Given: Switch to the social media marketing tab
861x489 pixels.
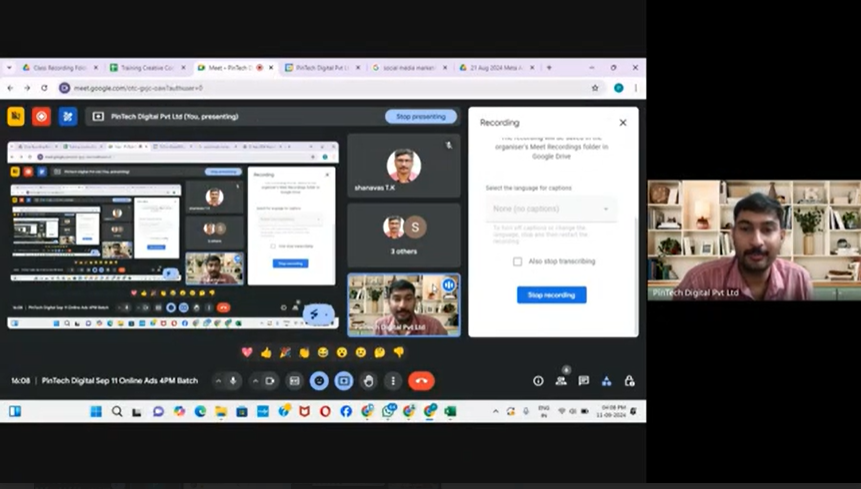Looking at the screenshot, I should (409, 67).
